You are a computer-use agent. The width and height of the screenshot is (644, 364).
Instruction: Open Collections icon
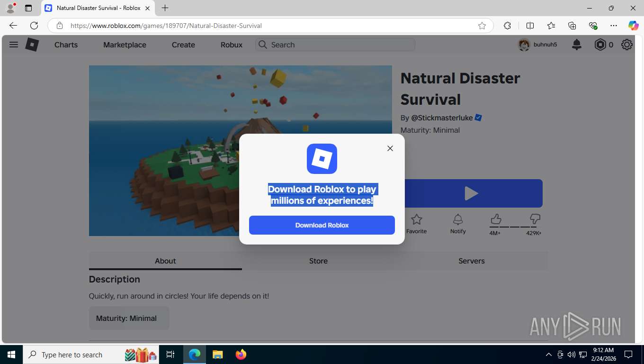(x=572, y=26)
